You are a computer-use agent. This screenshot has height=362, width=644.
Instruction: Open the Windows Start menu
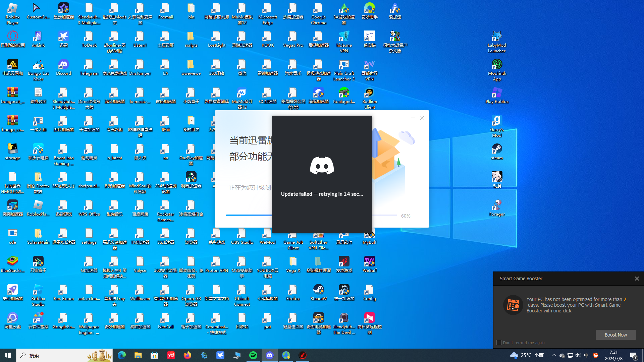(x=8, y=355)
